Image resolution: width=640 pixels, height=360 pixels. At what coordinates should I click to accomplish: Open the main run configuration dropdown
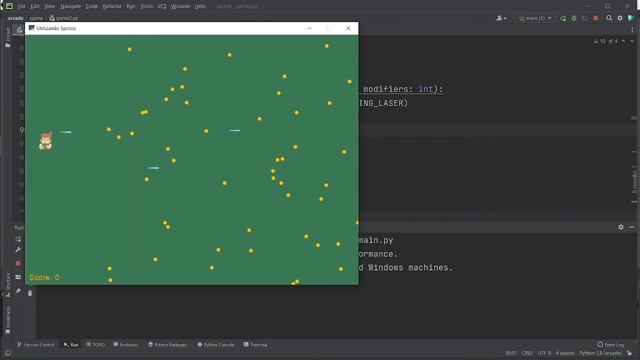(x=535, y=18)
